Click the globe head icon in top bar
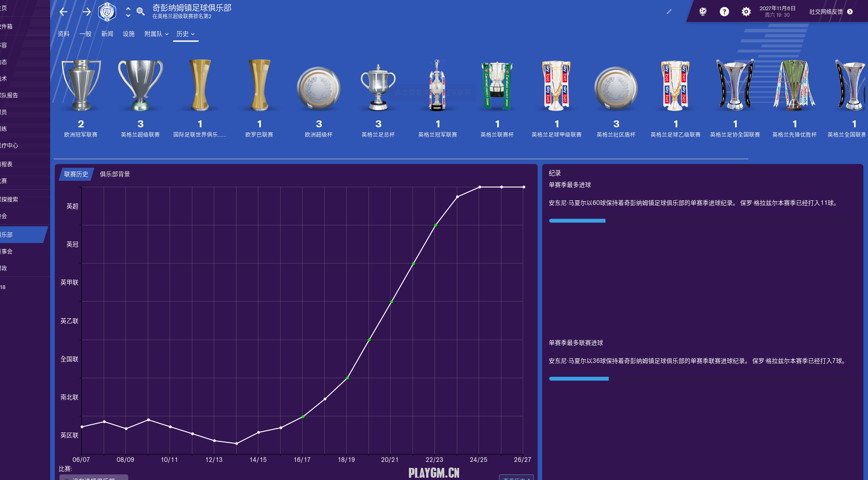Screen dimensions: 868x480 click(x=703, y=12)
